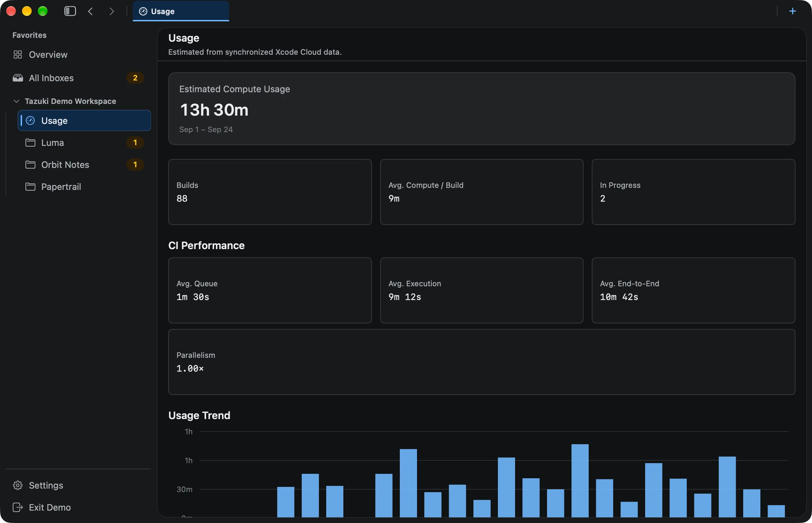Click the Avg. Queue card
The image size is (812, 523).
pos(270,290)
